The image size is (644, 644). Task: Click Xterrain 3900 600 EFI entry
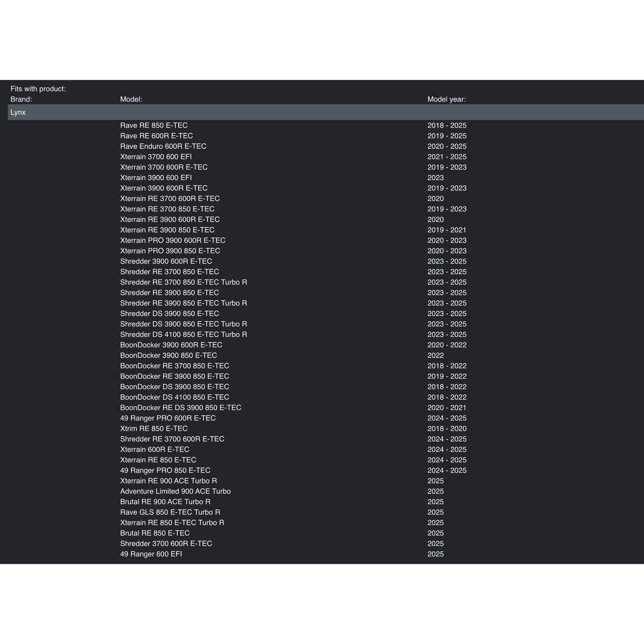[x=156, y=178]
